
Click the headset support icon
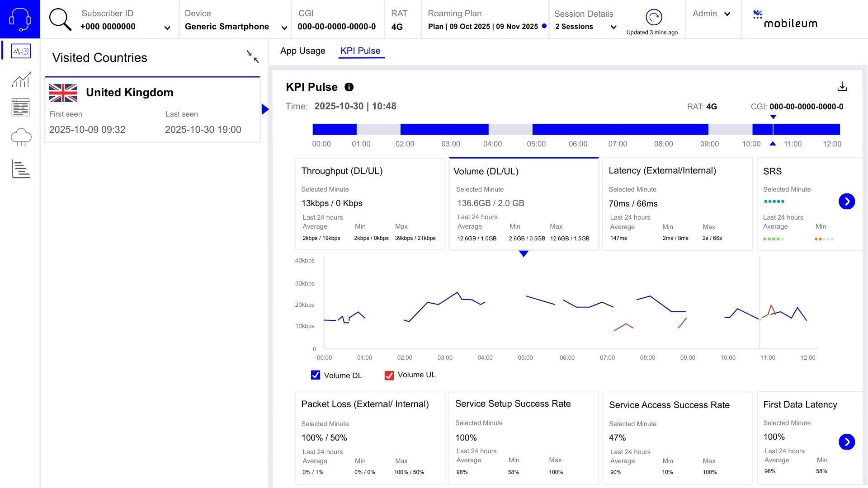[20, 19]
